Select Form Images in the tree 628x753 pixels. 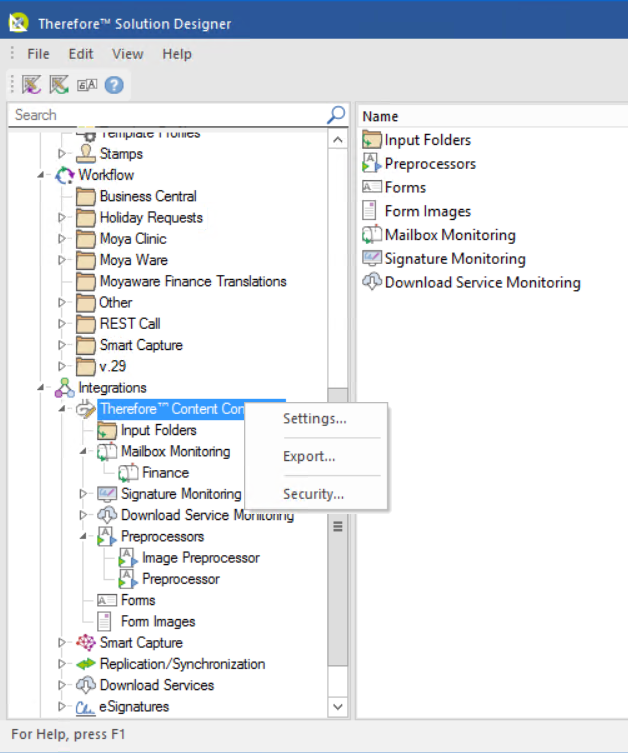(158, 621)
